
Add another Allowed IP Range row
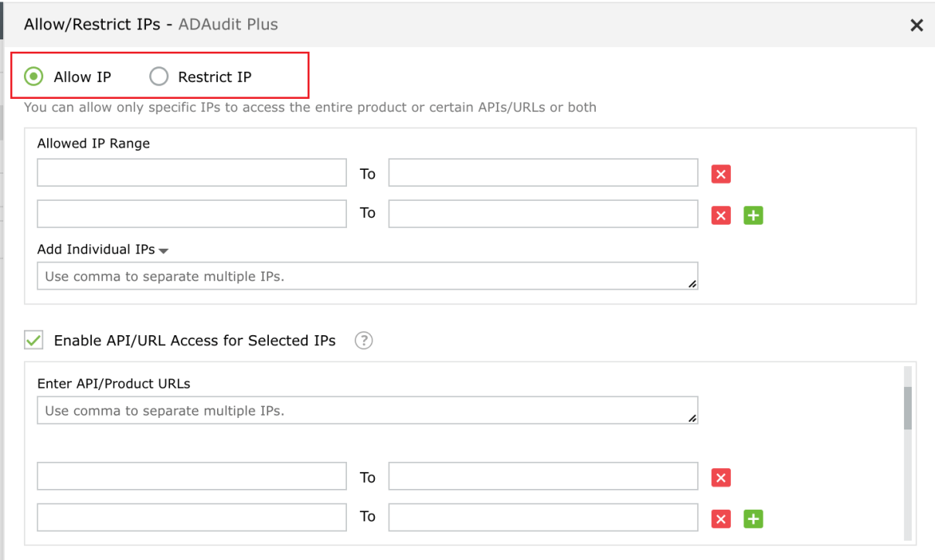pos(753,216)
